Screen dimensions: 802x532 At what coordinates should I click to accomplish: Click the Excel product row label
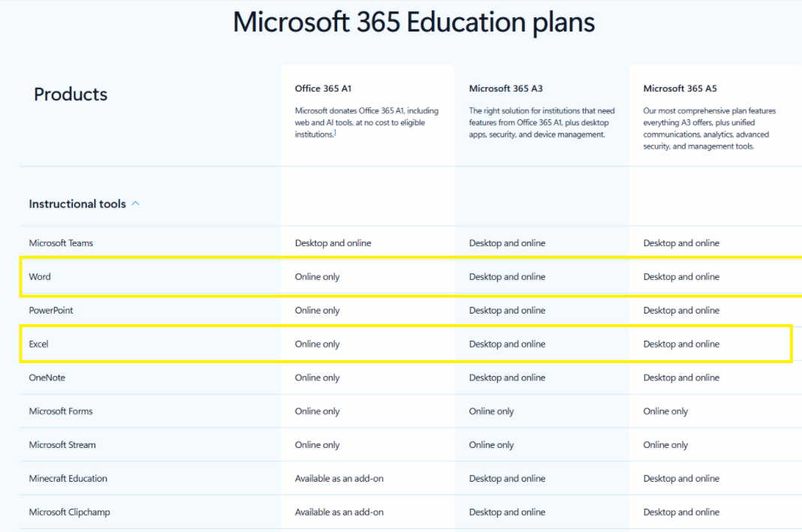pyautogui.click(x=38, y=344)
